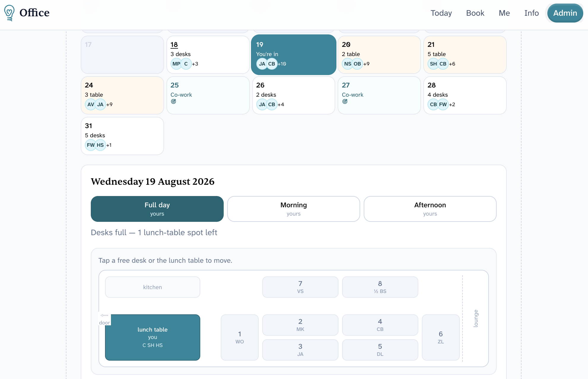Click the OB avatar on day 20
The width and height of the screenshot is (588, 379).
pyautogui.click(x=357, y=64)
